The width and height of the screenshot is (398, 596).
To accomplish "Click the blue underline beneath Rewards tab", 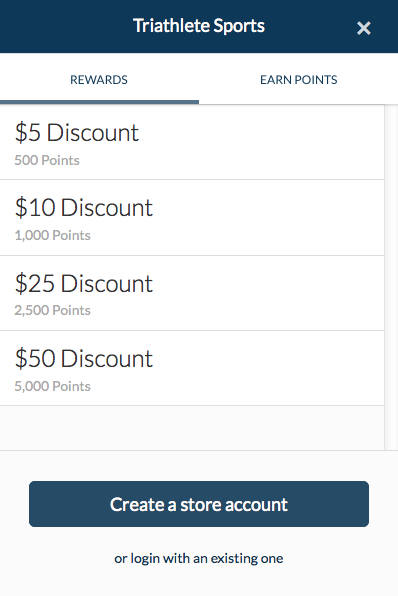I will 99,102.
